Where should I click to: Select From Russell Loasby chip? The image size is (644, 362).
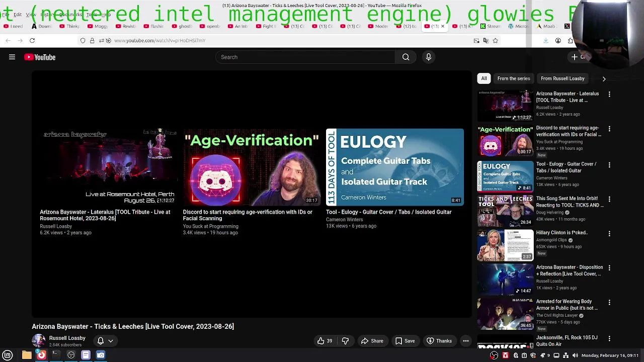(x=562, y=78)
